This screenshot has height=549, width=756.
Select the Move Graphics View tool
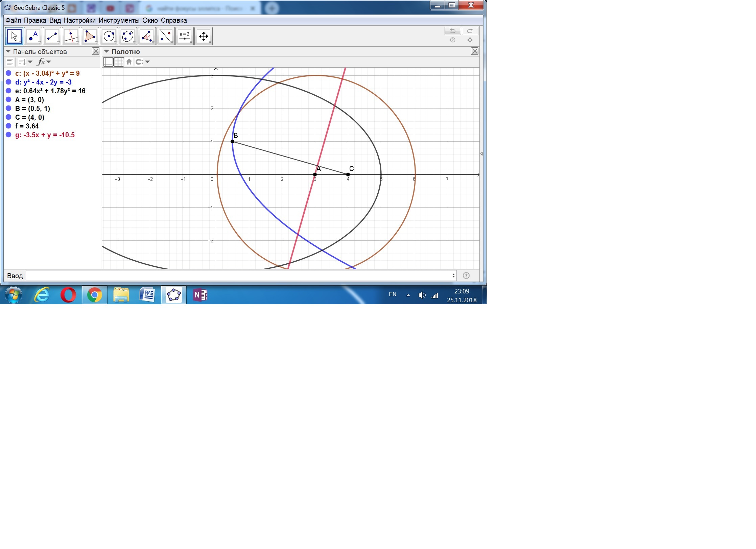204,36
